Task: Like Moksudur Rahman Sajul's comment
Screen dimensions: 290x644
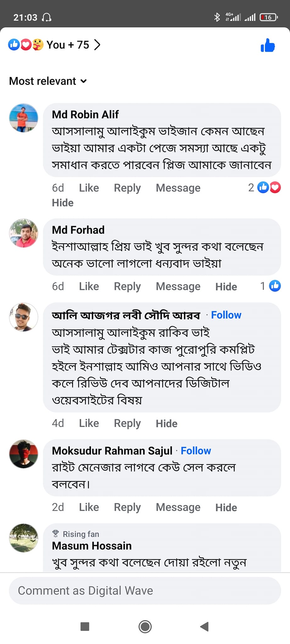Action: click(89, 507)
